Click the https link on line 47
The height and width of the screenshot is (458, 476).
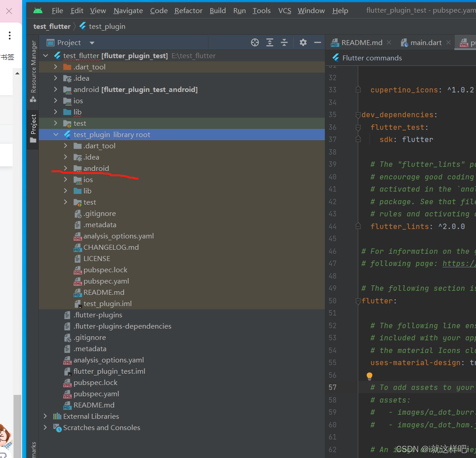click(x=459, y=264)
